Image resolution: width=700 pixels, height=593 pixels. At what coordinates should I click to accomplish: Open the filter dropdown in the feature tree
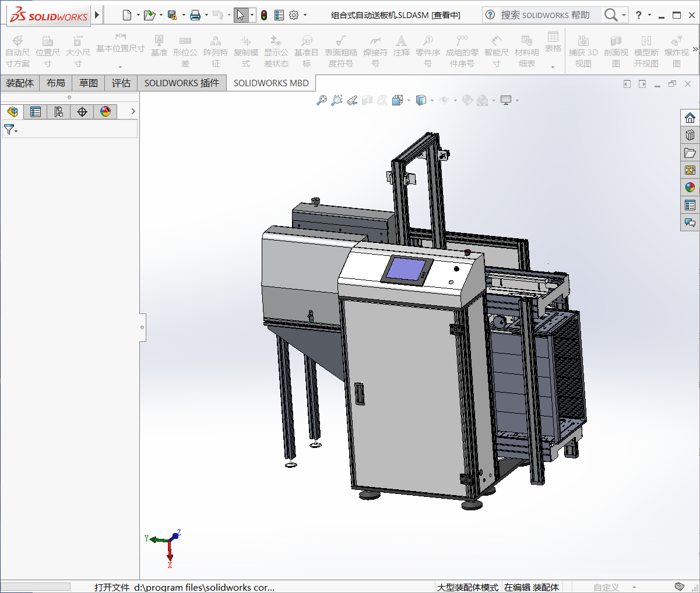10,130
